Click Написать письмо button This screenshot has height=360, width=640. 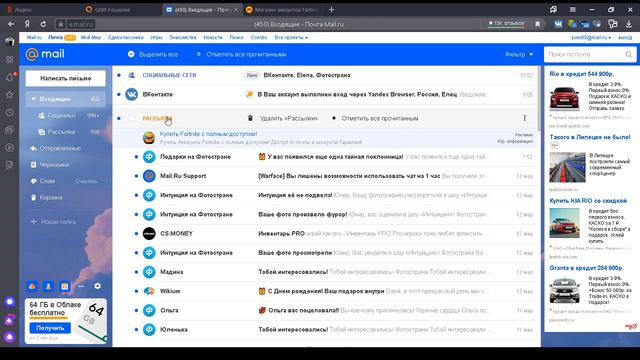pos(65,78)
